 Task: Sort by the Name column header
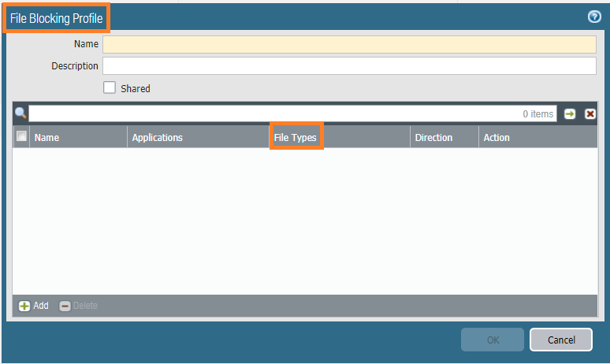(x=78, y=137)
